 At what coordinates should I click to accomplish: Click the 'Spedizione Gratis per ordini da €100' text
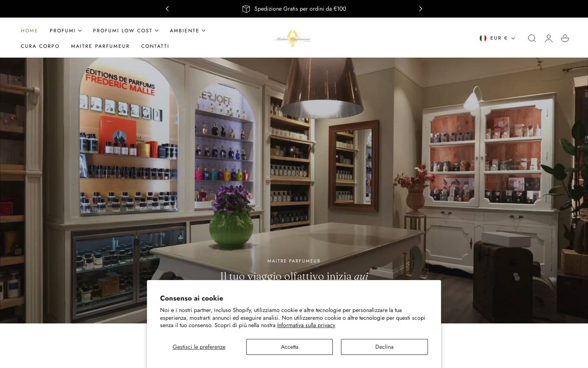tap(300, 9)
